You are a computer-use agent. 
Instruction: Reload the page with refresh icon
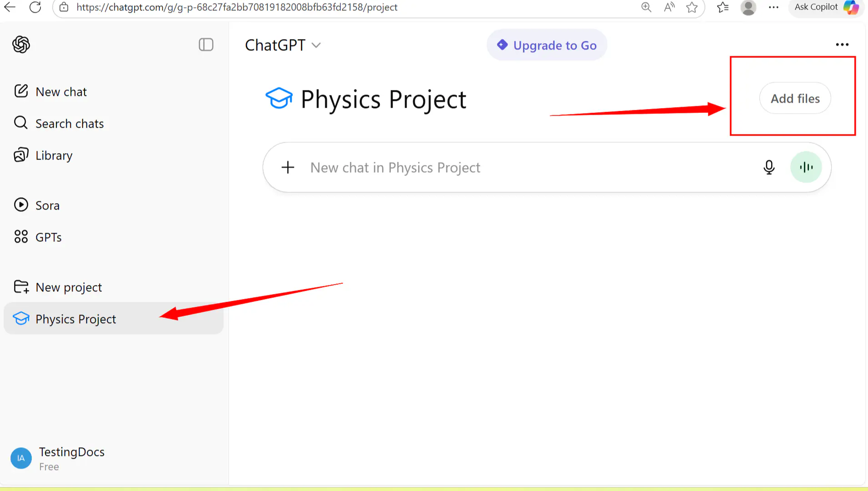click(35, 7)
